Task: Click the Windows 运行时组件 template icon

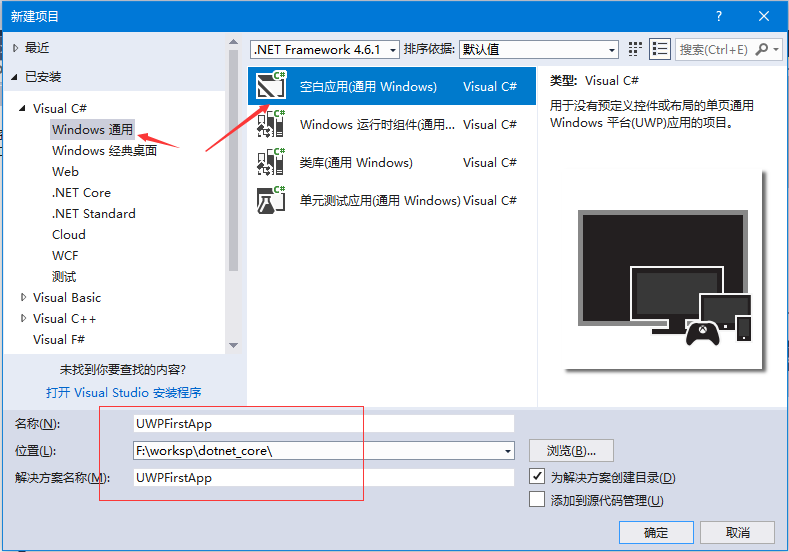Action: [x=271, y=125]
